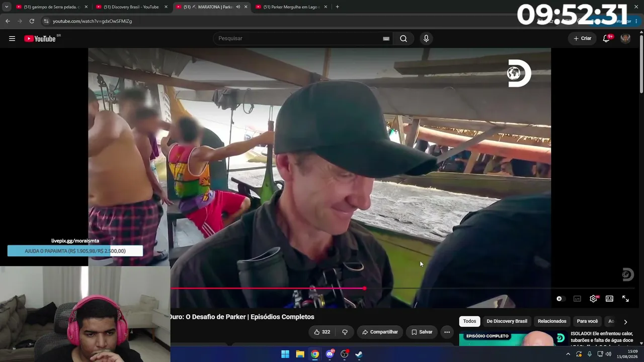Screen dimensions: 644x362
Task: Open the account avatar menu
Action: point(625,39)
